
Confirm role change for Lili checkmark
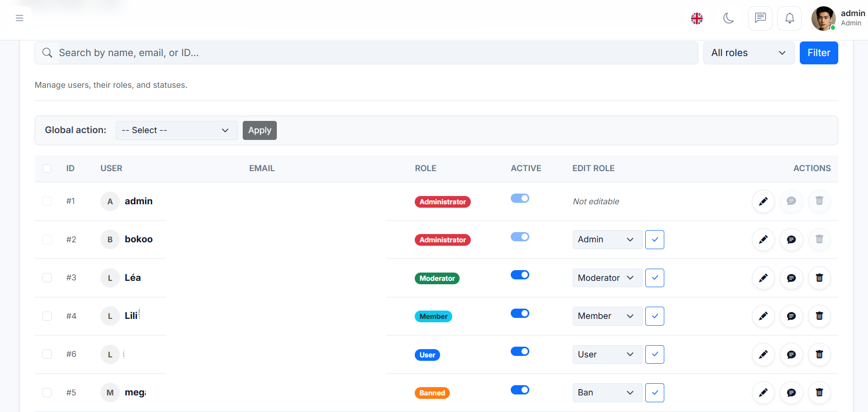[x=655, y=316]
